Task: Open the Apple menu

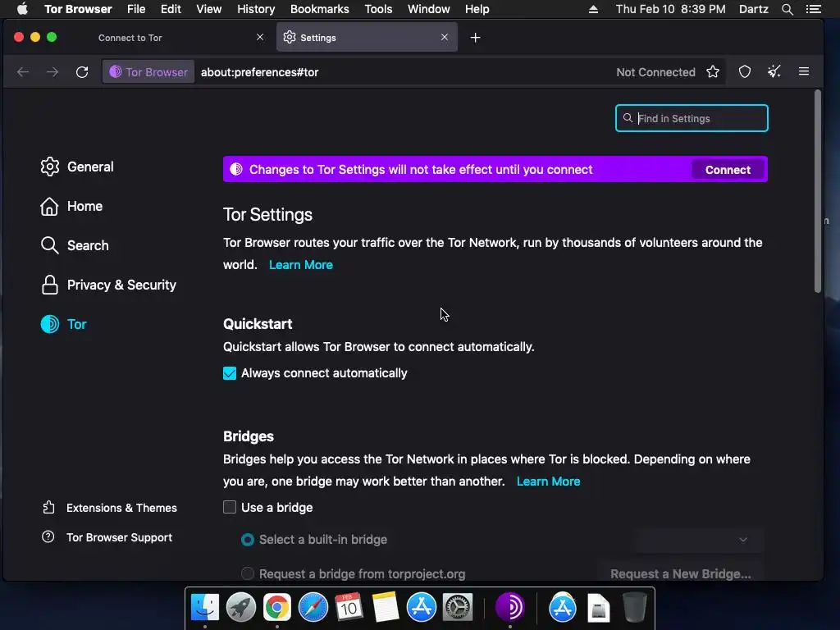Action: click(22, 9)
